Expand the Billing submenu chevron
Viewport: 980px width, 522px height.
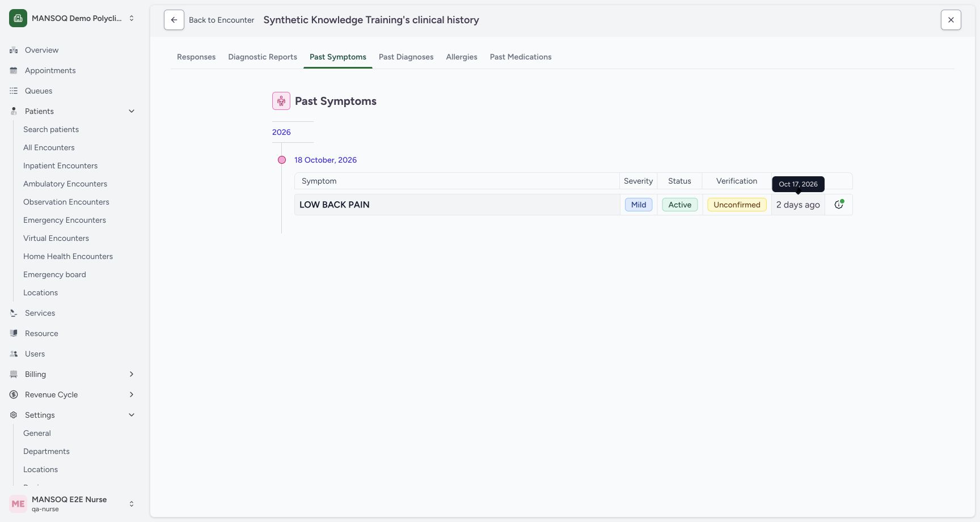[132, 374]
